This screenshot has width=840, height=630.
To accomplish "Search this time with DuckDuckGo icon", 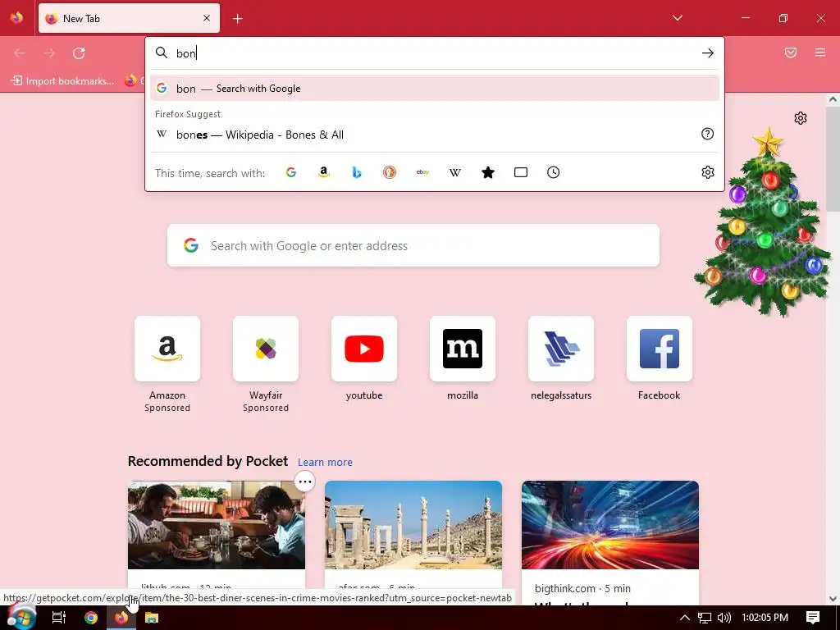I will point(390,172).
